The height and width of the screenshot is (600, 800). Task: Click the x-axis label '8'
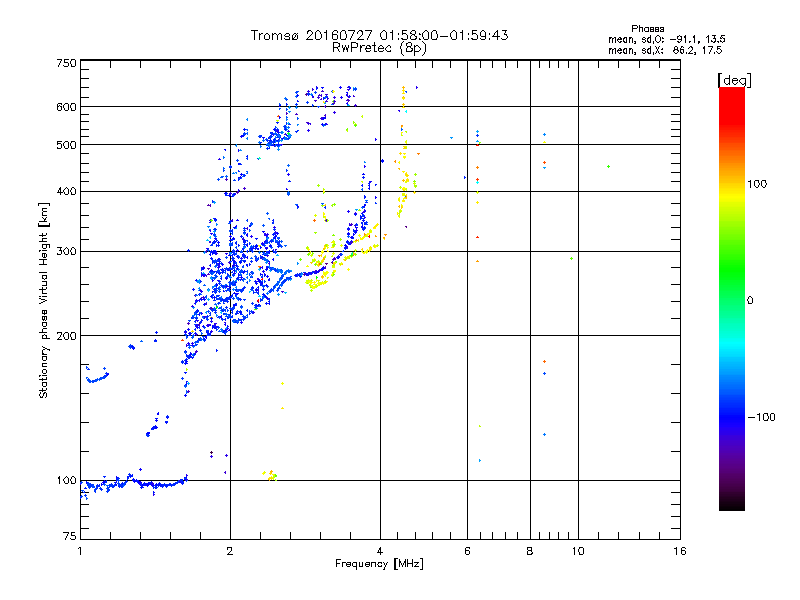tap(530, 551)
